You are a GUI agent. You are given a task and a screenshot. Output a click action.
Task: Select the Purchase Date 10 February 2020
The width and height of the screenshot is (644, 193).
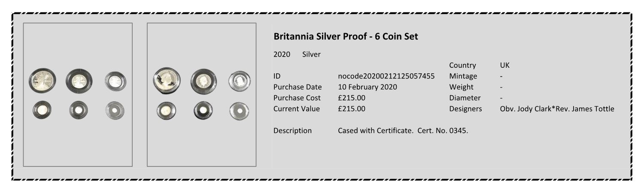(x=368, y=87)
